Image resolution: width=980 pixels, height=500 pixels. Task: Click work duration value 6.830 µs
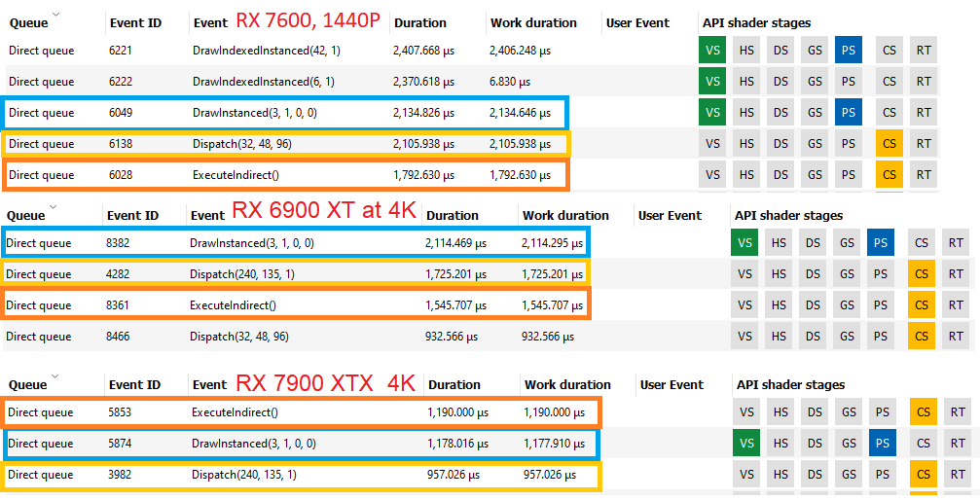point(510,82)
